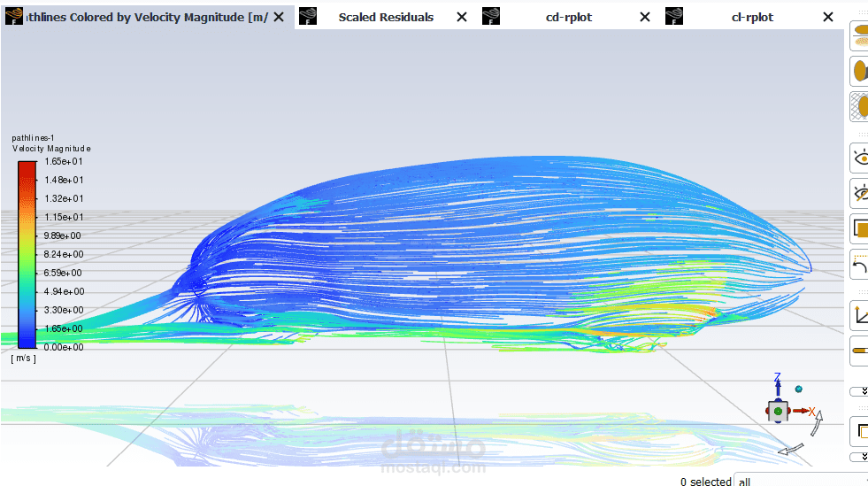This screenshot has width=868, height=486.
Task: Click the 8.24e+00 colormap label
Action: (64, 254)
